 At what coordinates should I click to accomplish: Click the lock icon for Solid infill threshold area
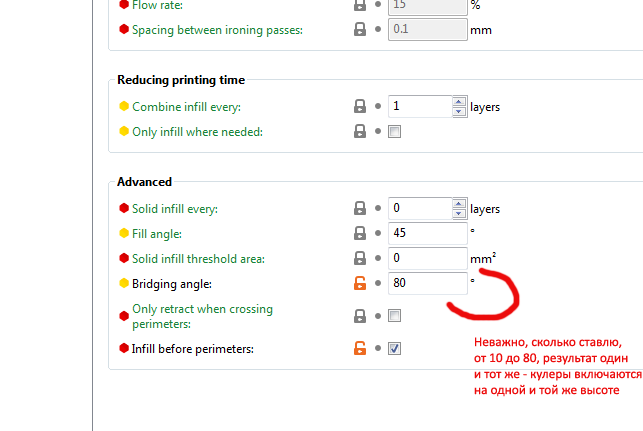click(360, 258)
